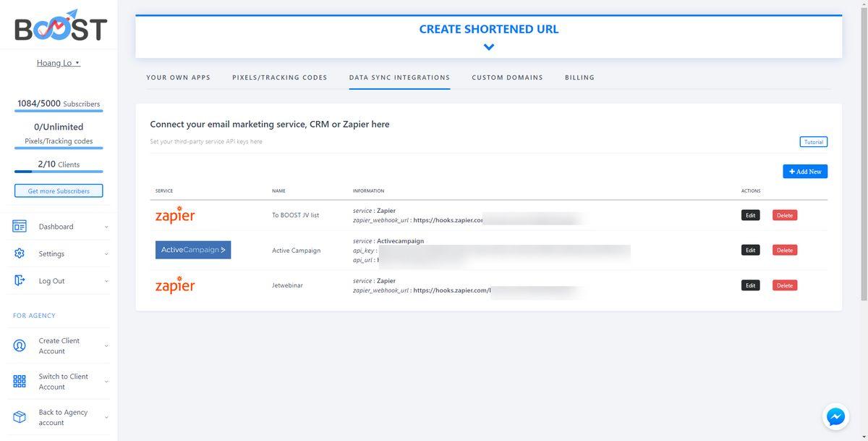Click the 'To BOOST JV list' name cell

click(295, 215)
